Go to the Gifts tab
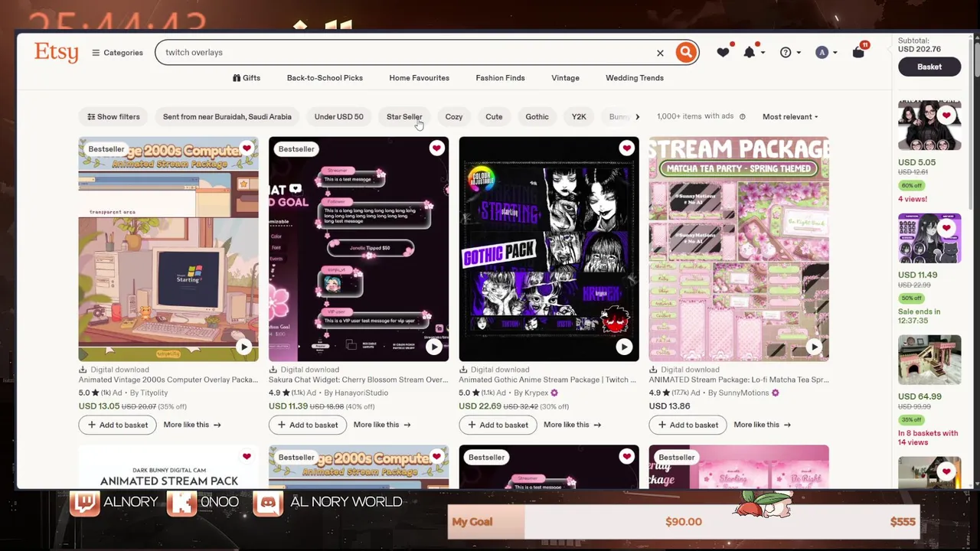The image size is (980, 551). point(247,78)
